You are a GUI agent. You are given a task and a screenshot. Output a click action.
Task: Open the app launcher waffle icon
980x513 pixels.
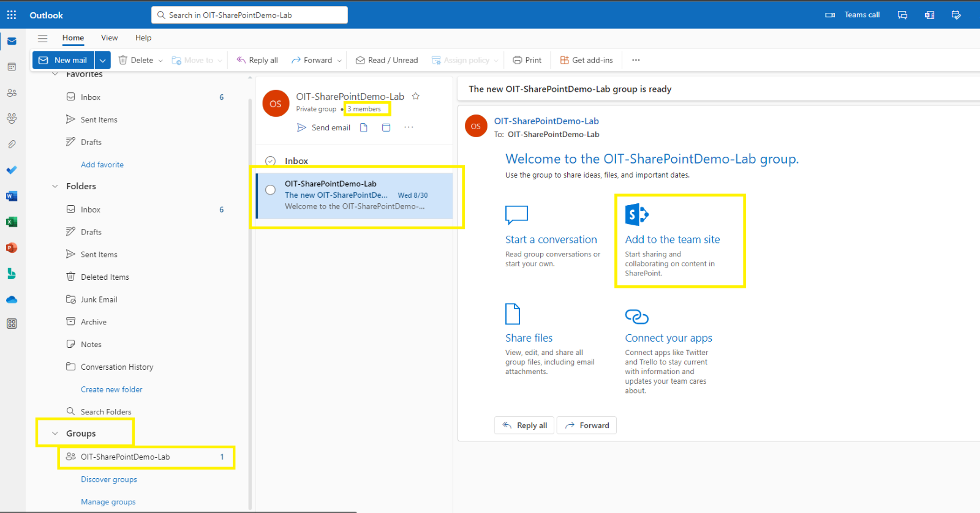[x=12, y=15]
